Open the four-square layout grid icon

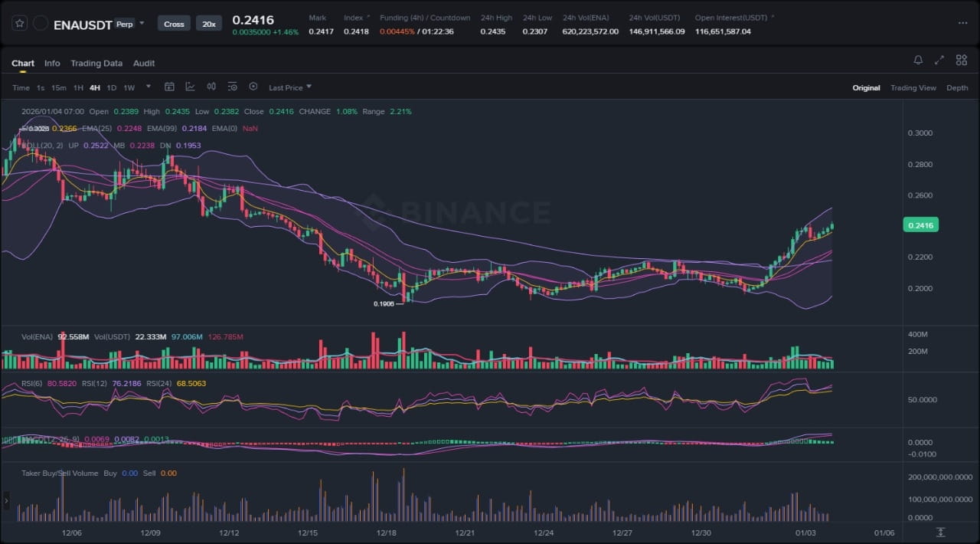click(x=961, y=60)
